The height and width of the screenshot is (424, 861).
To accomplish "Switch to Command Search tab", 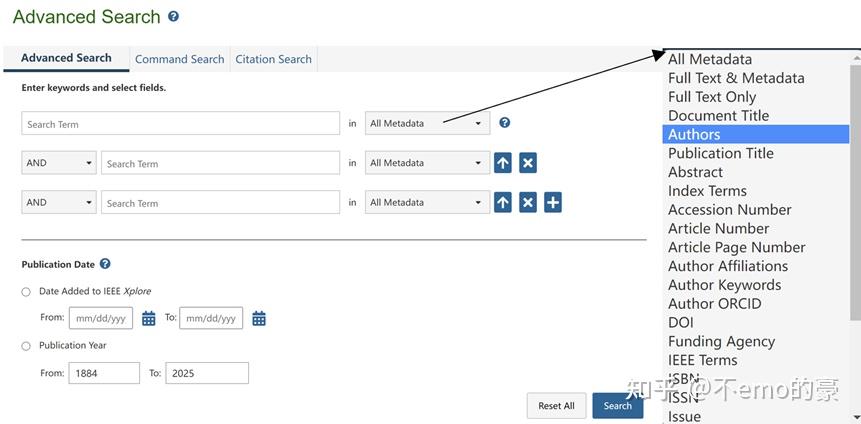I will (x=180, y=59).
